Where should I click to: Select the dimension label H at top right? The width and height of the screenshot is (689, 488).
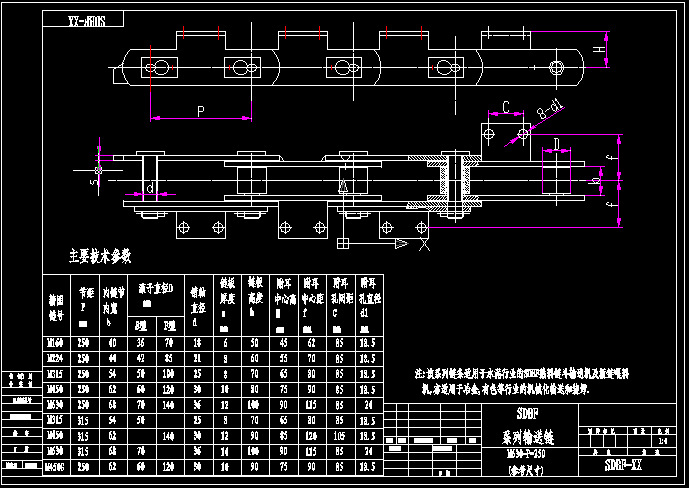[x=599, y=49]
